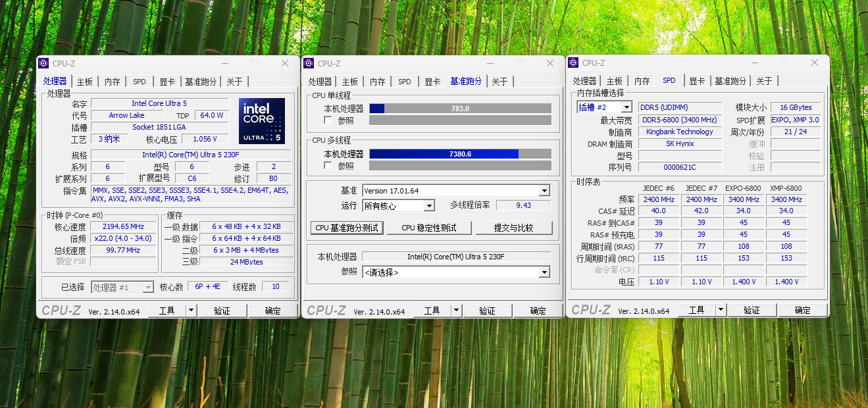This screenshot has width=868, height=408.
Task: Click 确定 button in left window
Action: click(272, 311)
